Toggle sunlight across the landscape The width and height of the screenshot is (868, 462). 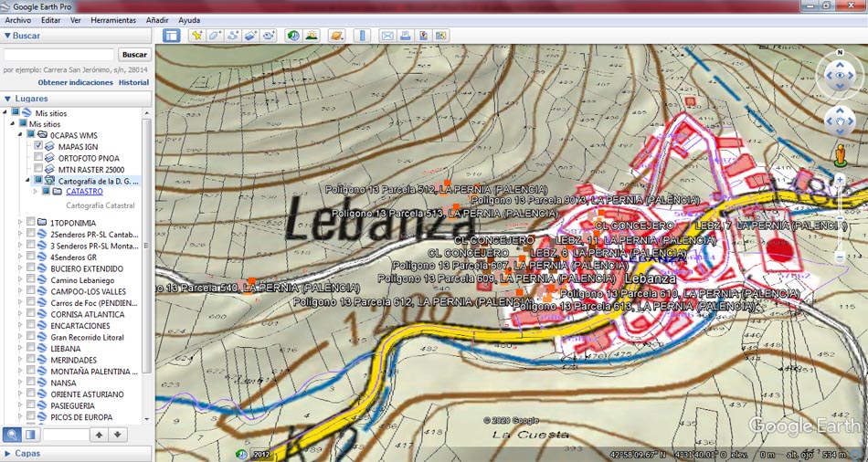click(x=312, y=36)
